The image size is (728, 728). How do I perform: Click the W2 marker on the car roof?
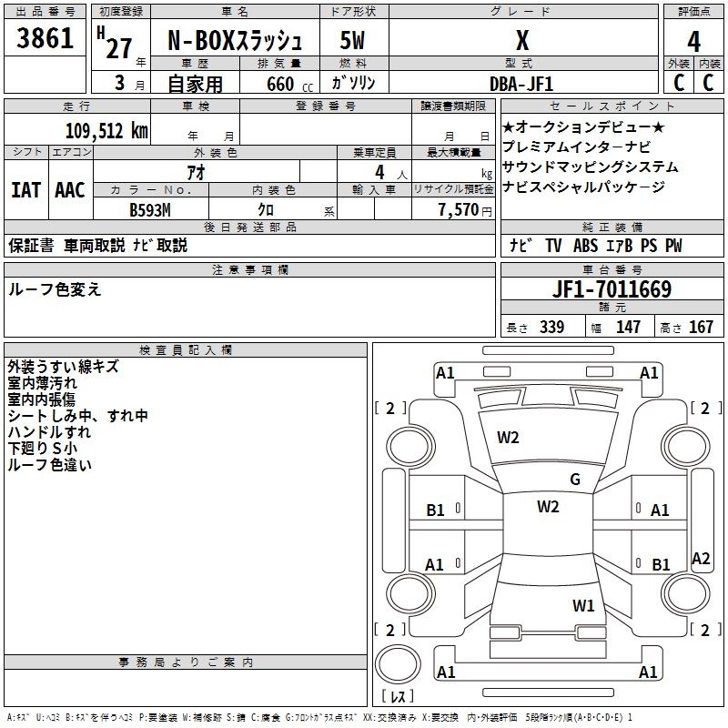[x=548, y=507]
